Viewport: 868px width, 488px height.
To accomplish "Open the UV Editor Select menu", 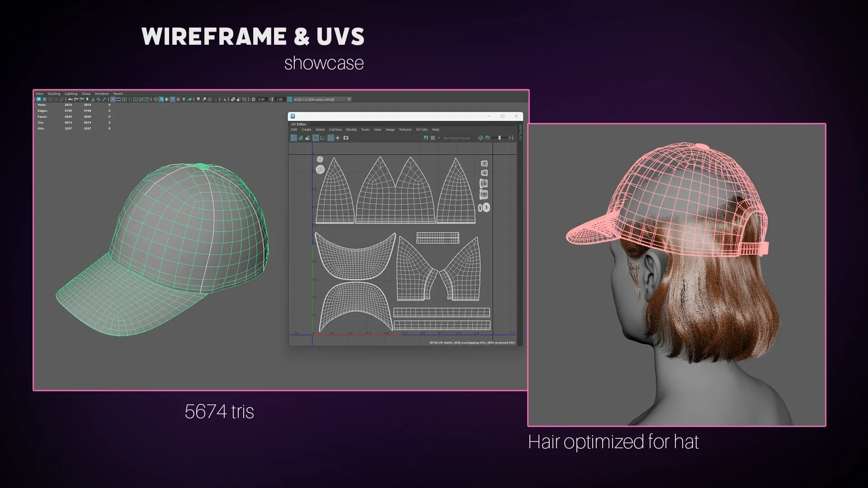I will 320,130.
